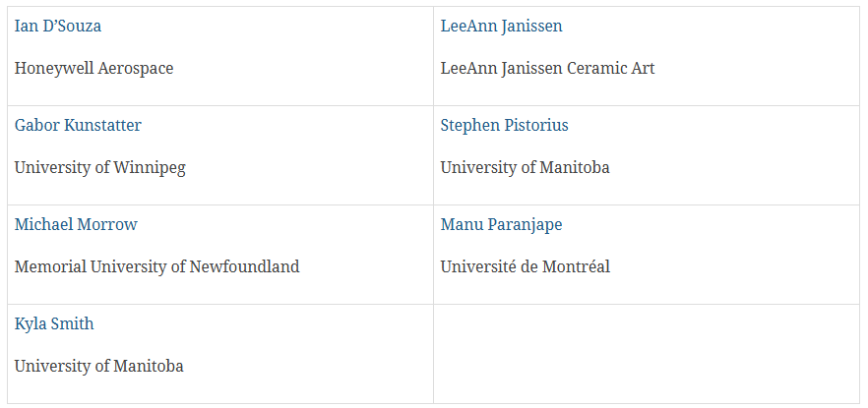Select the Michael Morrow link
This screenshot has height=408, width=868.
(76, 224)
